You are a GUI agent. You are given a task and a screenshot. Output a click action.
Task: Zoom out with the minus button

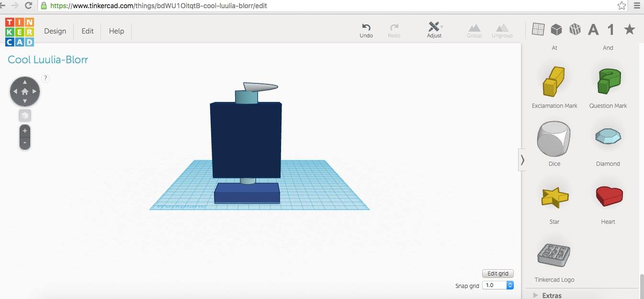[25, 142]
